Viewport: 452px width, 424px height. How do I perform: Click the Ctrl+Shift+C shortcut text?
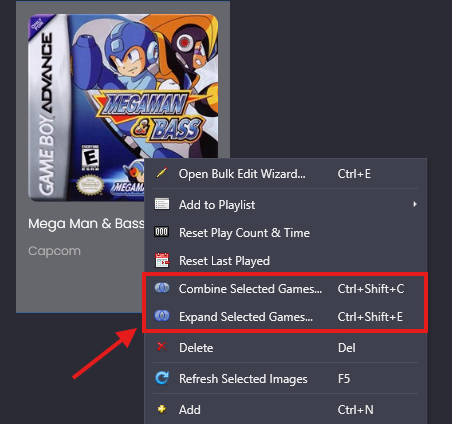point(371,289)
